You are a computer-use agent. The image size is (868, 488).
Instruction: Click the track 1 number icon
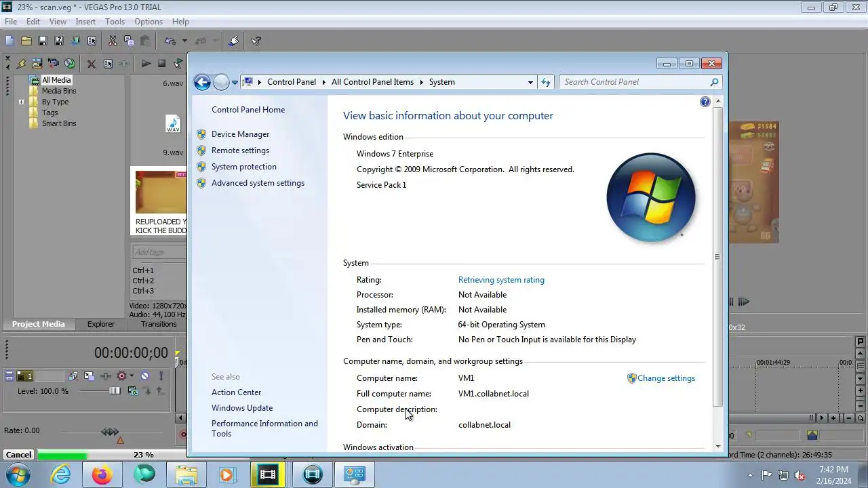click(25, 376)
